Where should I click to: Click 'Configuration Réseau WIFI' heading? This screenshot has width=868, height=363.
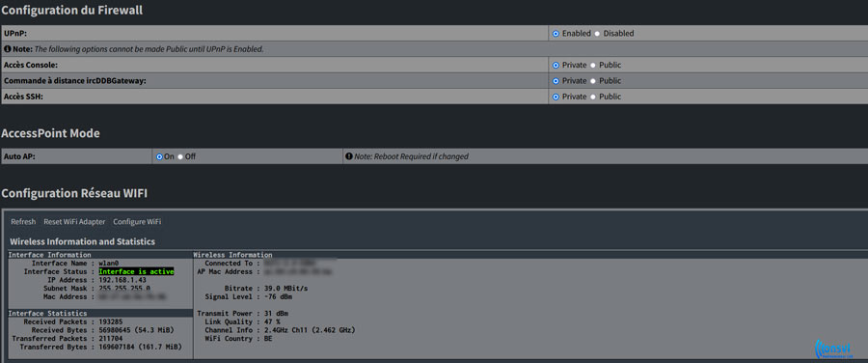74,193
